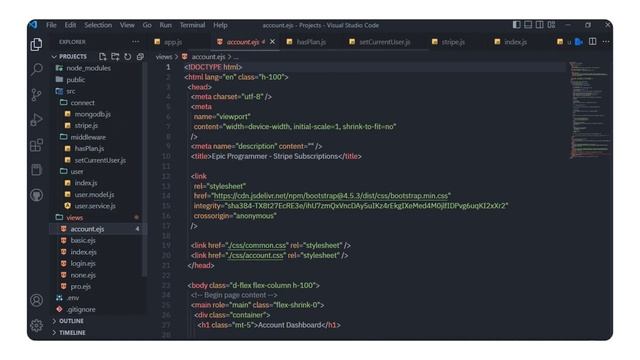Follow the ./css/common.css link
Image resolution: width=640 pixels, height=360 pixels.
[257, 246]
